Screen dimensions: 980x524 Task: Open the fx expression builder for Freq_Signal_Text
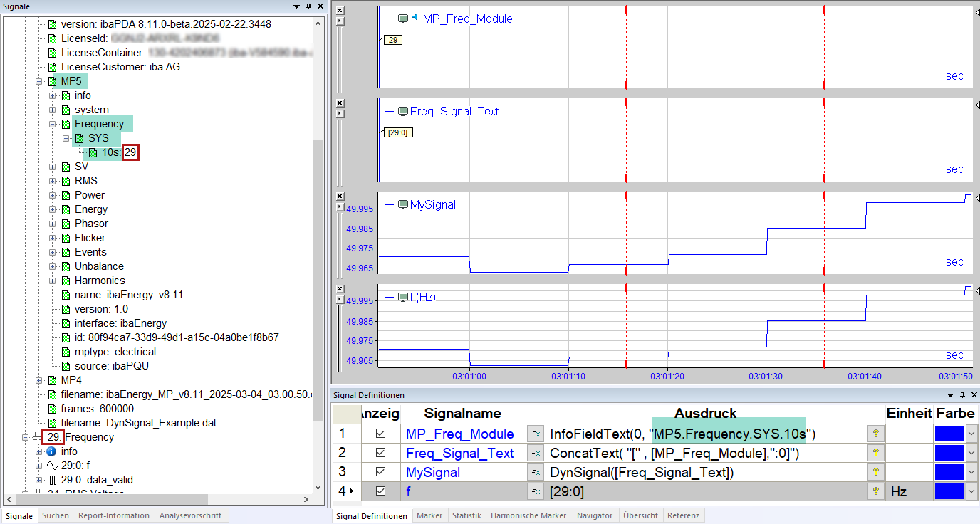click(x=535, y=453)
